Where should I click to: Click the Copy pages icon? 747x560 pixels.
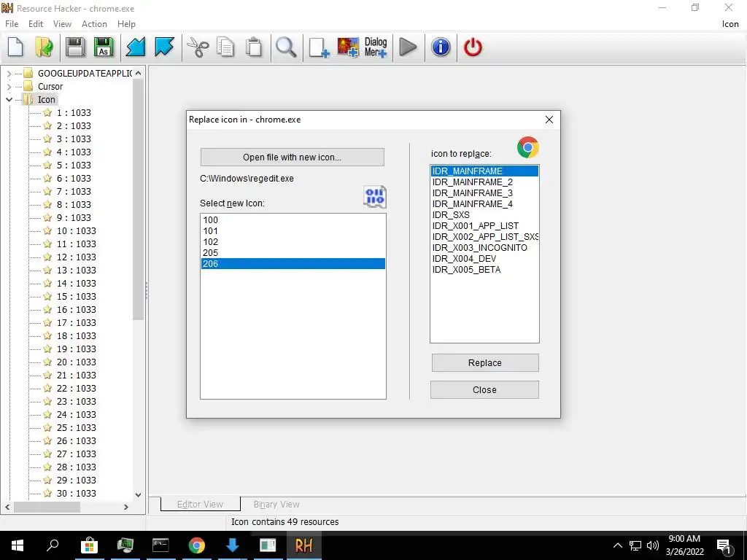pos(225,47)
